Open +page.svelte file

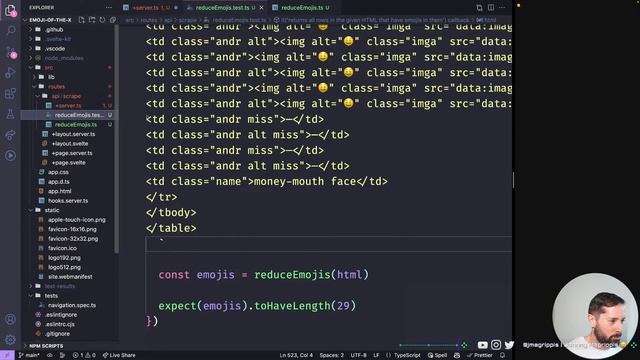tap(69, 162)
